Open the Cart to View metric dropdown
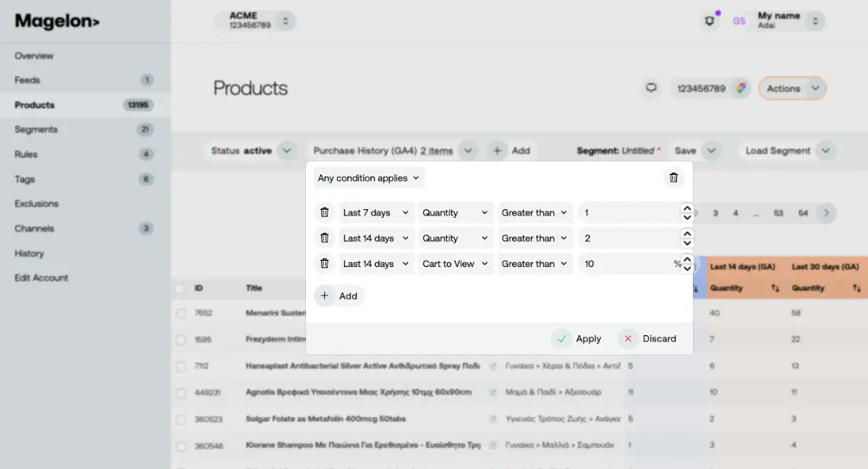The width and height of the screenshot is (868, 469). [x=456, y=263]
